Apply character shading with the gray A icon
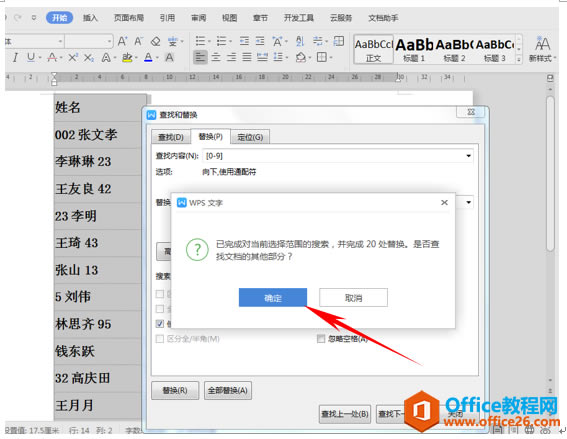Image resolution: width=567 pixels, height=439 pixels. 169,57
